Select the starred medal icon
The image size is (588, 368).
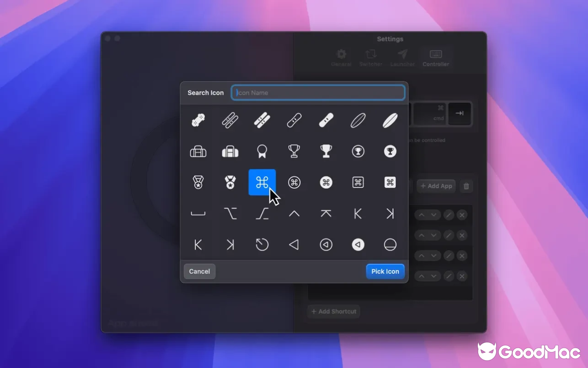coord(198,182)
